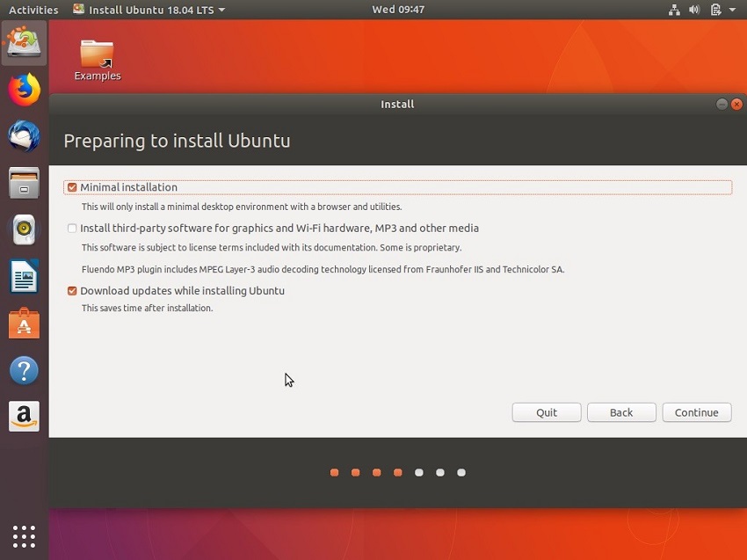This screenshot has width=747, height=560.
Task: Uncheck the Minimal installation checkbox
Action: [72, 187]
